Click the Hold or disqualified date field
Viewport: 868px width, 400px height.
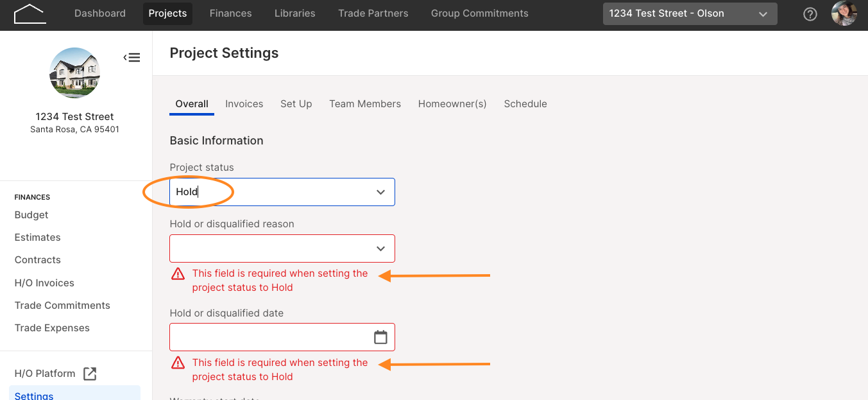282,337
